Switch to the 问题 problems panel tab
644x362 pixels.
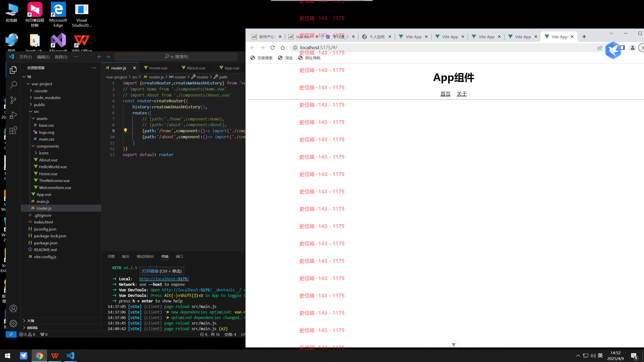point(111,256)
